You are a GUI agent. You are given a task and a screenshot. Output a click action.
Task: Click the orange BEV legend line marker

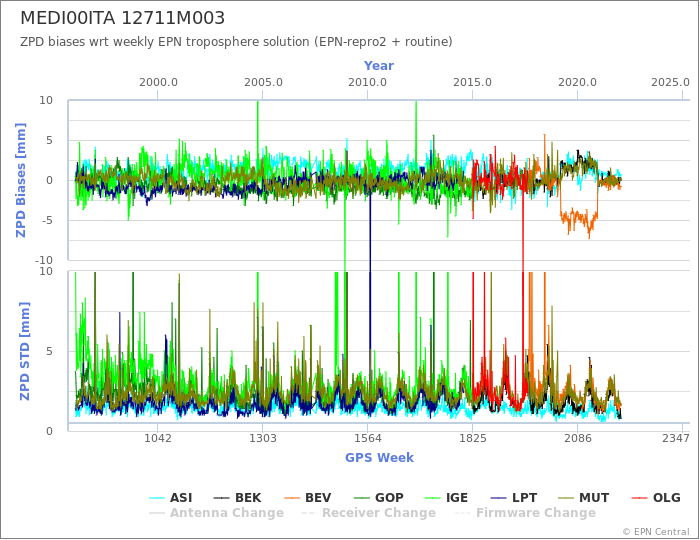(292, 498)
